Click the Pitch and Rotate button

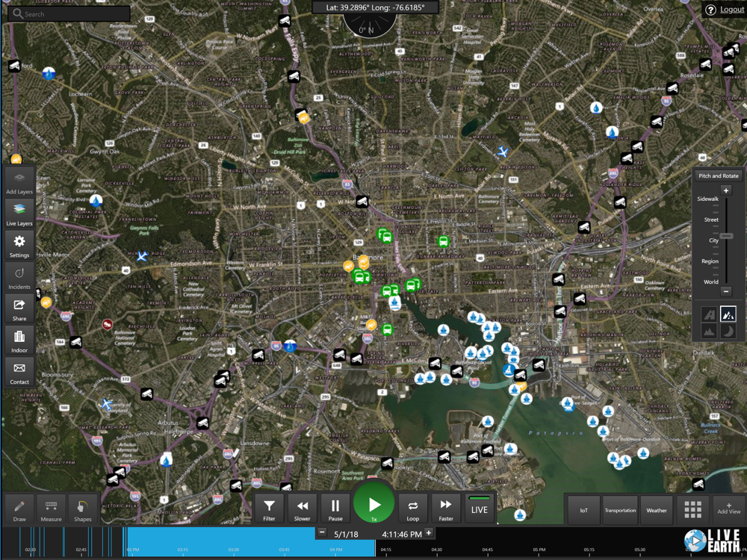point(718,175)
